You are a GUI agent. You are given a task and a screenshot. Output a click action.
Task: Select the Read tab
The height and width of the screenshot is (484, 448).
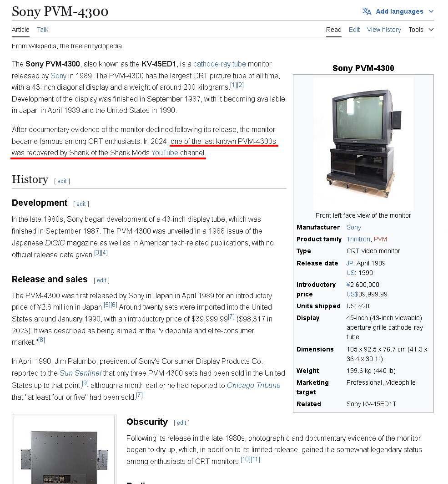333,30
